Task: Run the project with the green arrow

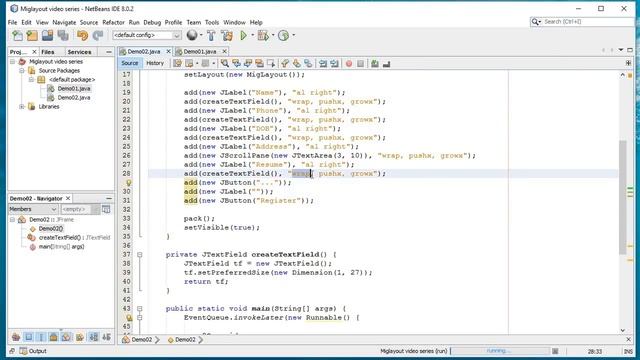Action: tap(243, 36)
